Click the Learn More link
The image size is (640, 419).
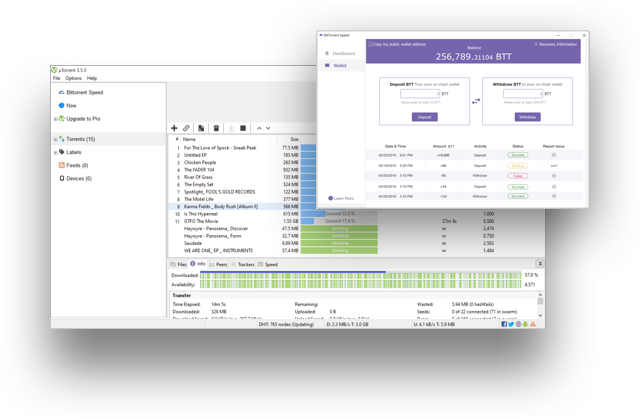pyautogui.click(x=341, y=198)
